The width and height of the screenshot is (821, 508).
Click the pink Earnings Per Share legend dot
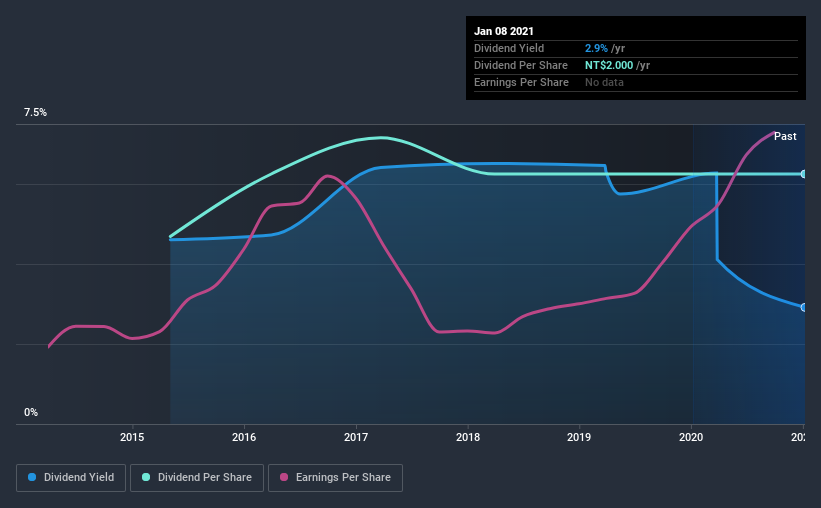point(284,477)
